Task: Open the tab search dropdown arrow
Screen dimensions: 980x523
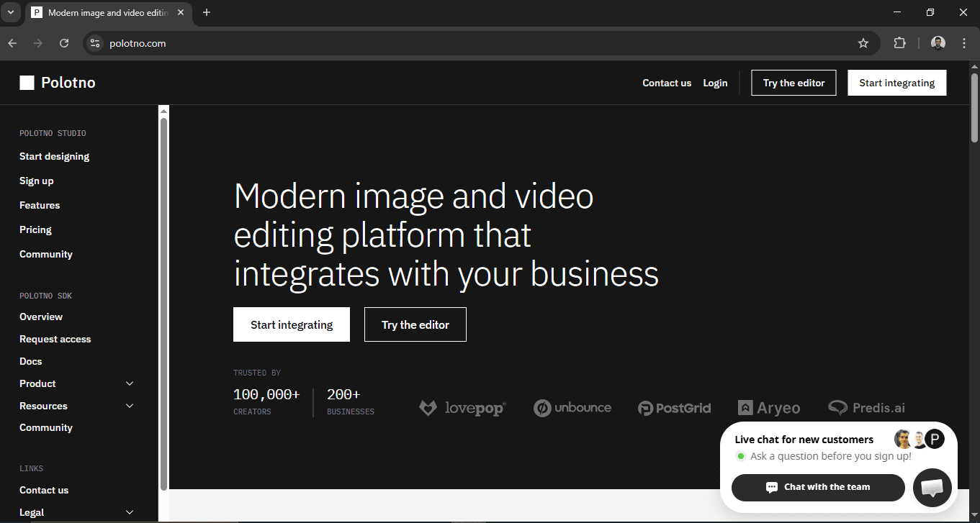Action: pos(11,12)
